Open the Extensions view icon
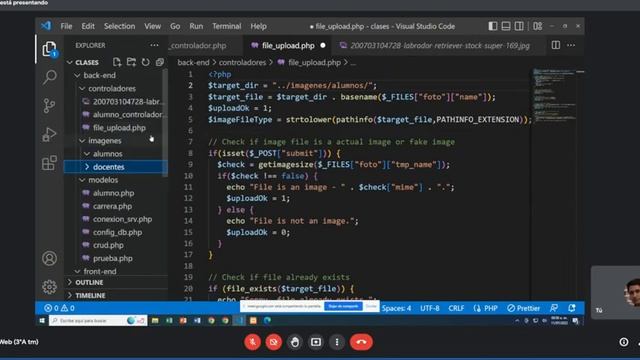The height and width of the screenshot is (360, 640). [x=49, y=163]
